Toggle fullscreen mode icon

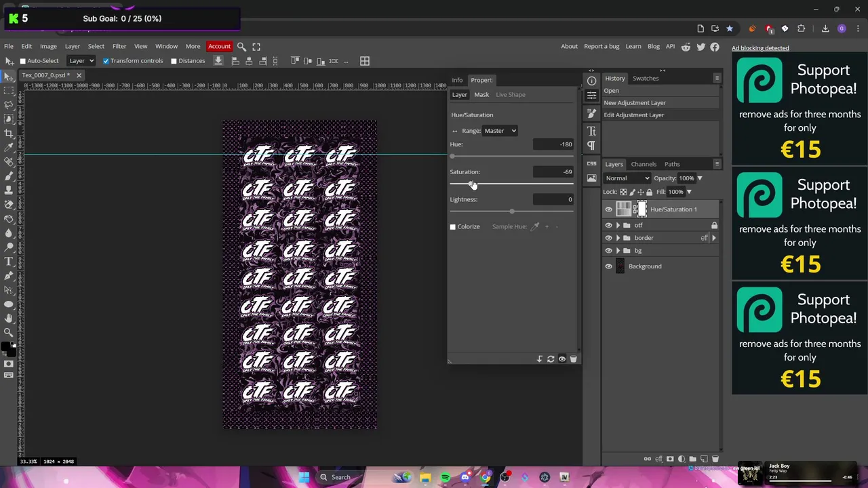[x=256, y=47]
